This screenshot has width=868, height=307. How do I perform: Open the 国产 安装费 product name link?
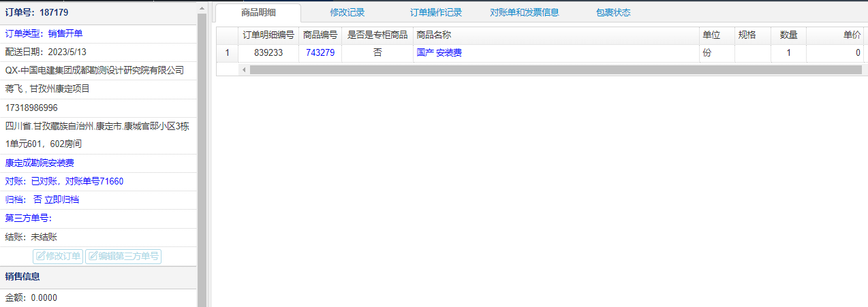[439, 52]
